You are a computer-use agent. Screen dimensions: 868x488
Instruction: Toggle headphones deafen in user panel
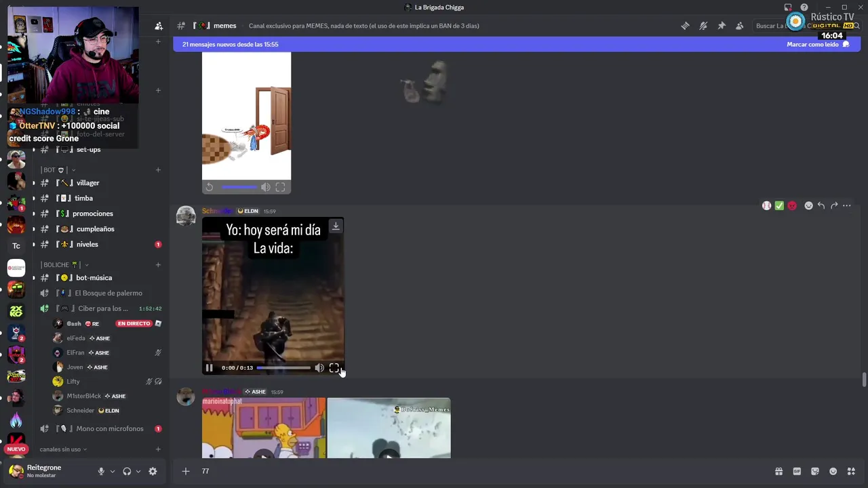click(127, 471)
